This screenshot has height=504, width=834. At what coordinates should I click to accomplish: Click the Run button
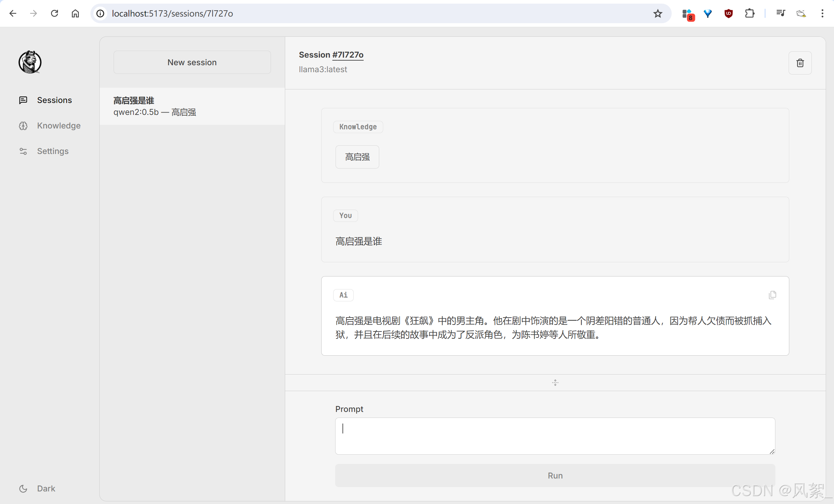click(554, 475)
